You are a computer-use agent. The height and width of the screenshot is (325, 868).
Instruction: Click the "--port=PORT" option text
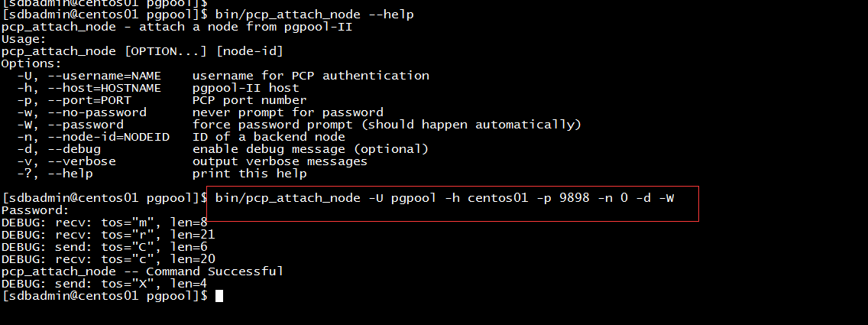(x=89, y=100)
